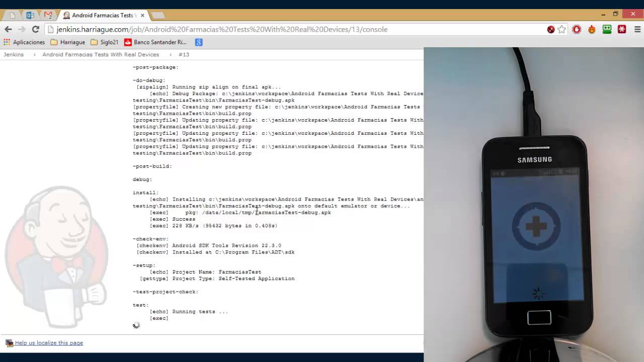Click the browser forward arrow
The image size is (644, 362).
22,29
